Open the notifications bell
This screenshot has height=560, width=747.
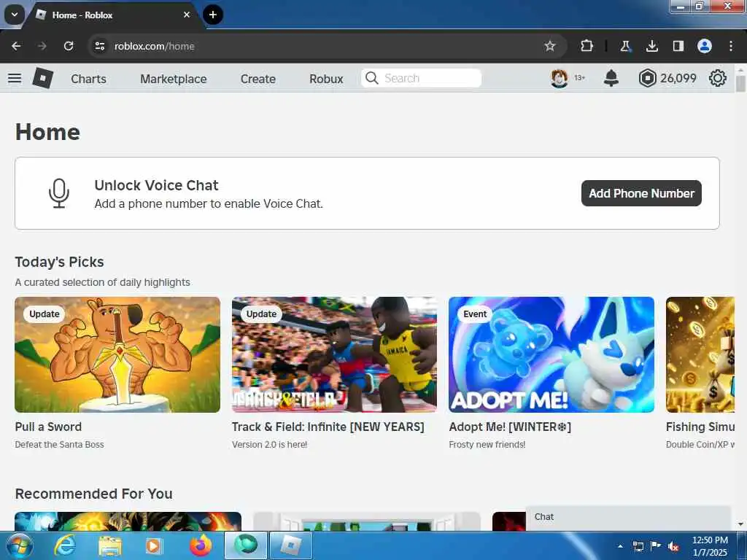[611, 78]
